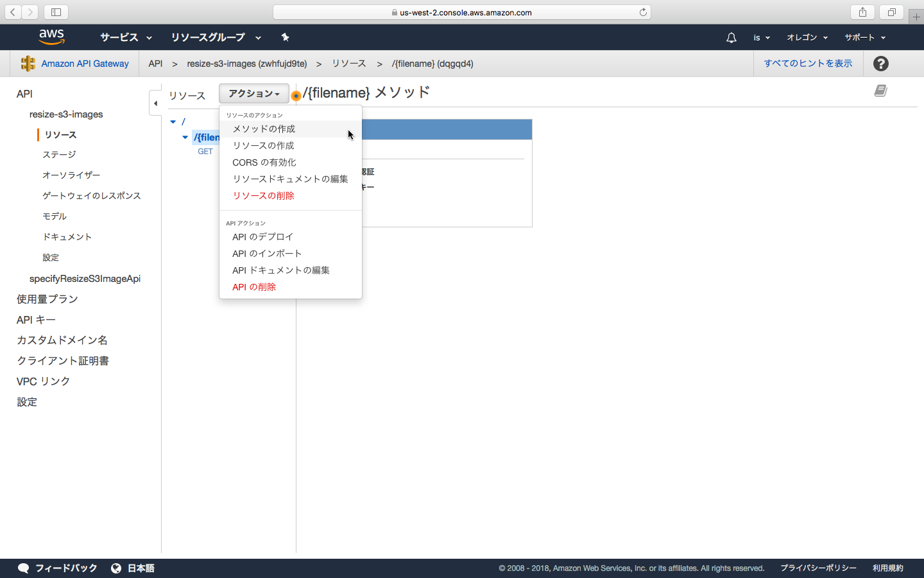Reload the page with the refresh icon
Screen dimensions: 924x578
(x=643, y=12)
